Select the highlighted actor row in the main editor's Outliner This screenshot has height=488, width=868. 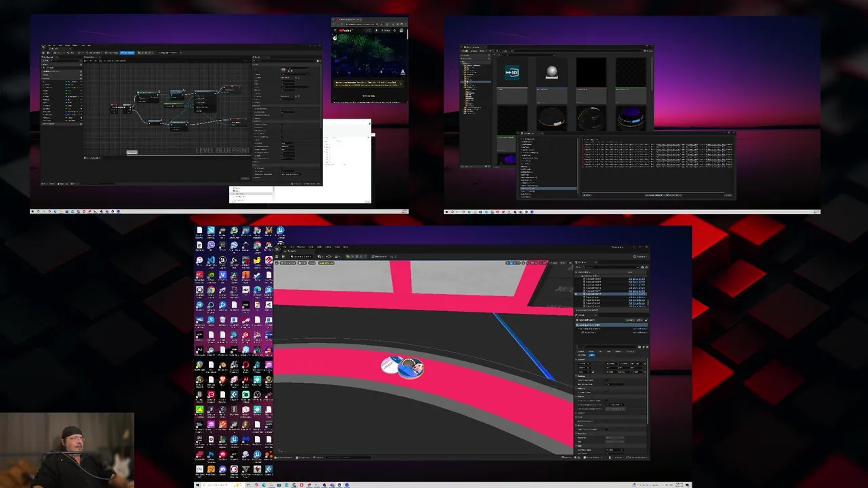coord(611,294)
